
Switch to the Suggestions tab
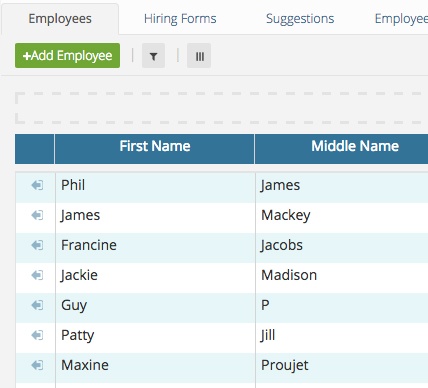(300, 19)
